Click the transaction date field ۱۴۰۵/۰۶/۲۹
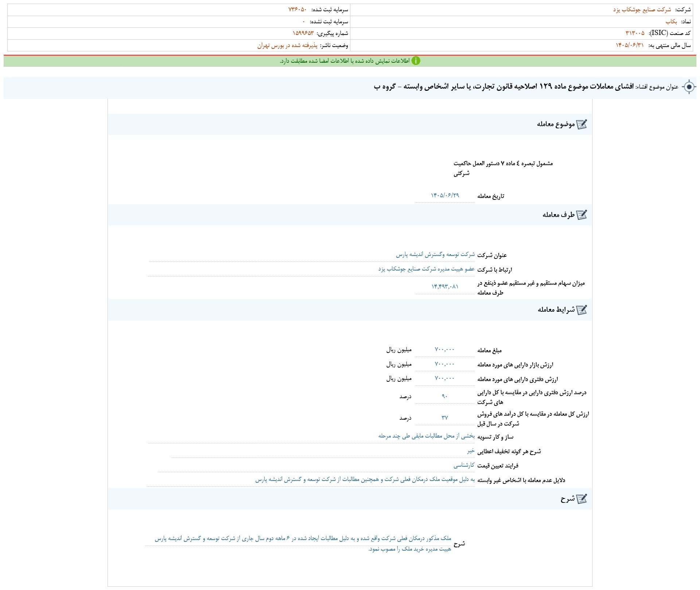The width and height of the screenshot is (700, 590). pos(445,195)
